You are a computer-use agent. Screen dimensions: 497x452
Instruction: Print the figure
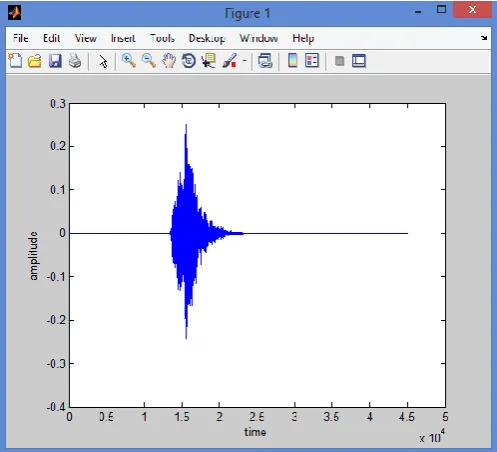point(75,61)
